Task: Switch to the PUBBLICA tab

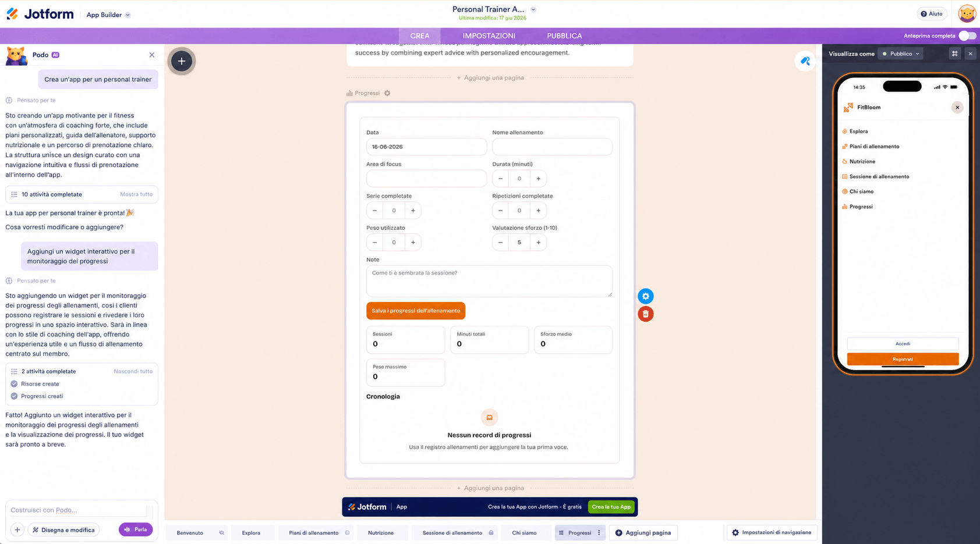Action: (564, 35)
